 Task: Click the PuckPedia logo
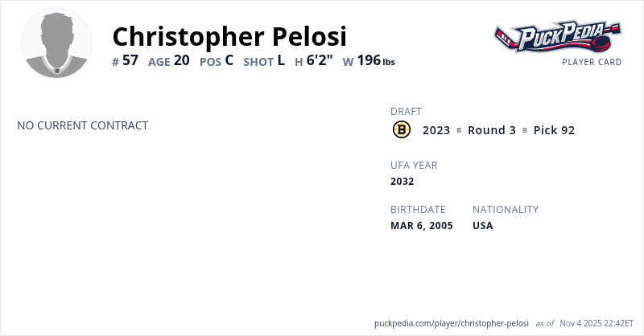coord(557,36)
